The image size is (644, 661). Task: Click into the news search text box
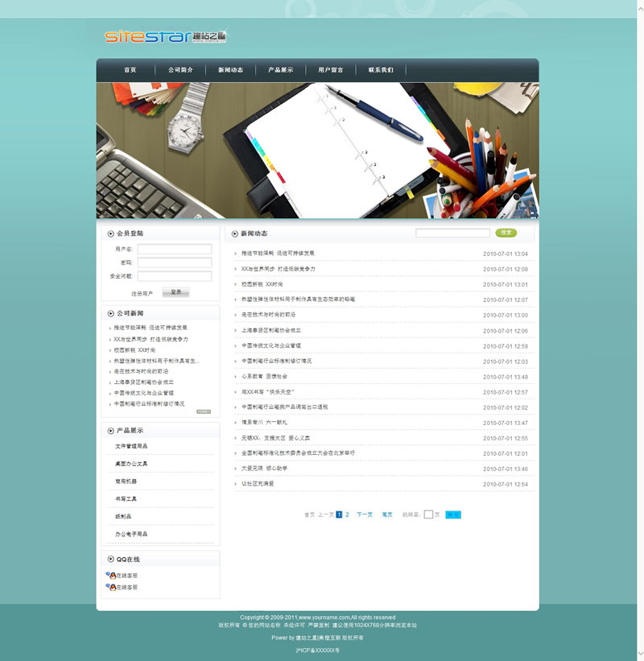click(452, 233)
